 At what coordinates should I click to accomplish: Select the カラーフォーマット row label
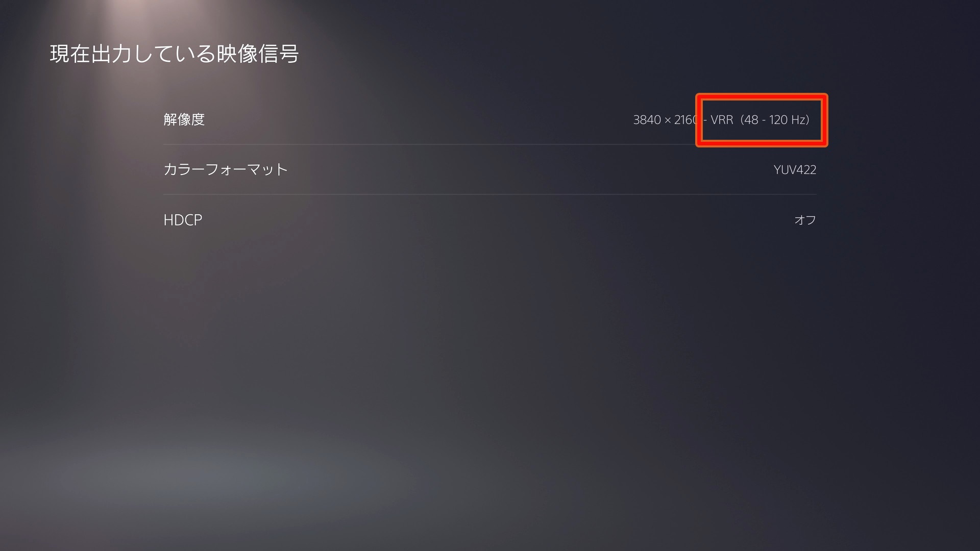click(x=226, y=169)
